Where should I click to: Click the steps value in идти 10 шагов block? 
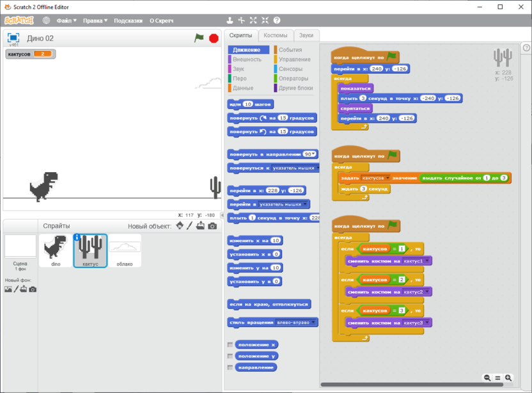pos(248,104)
